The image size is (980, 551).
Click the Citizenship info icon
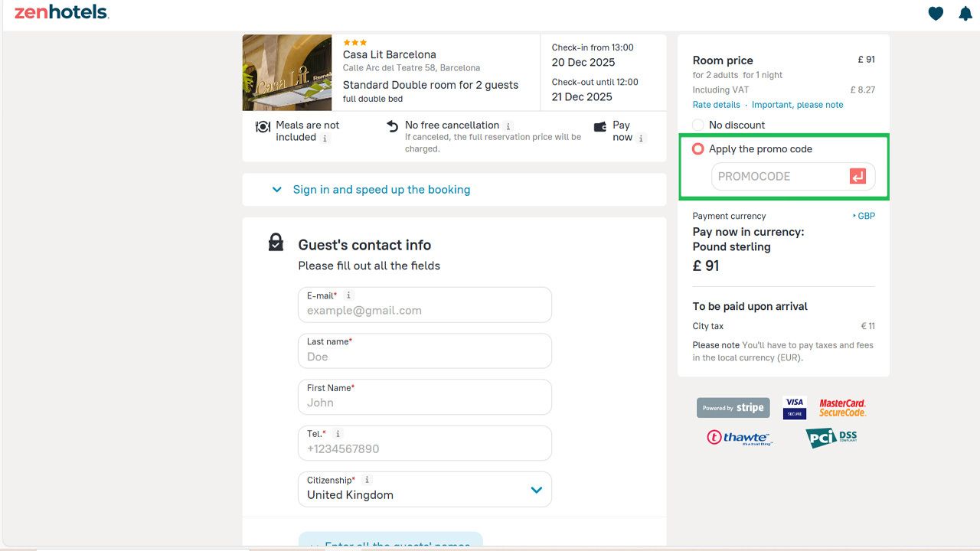point(366,479)
